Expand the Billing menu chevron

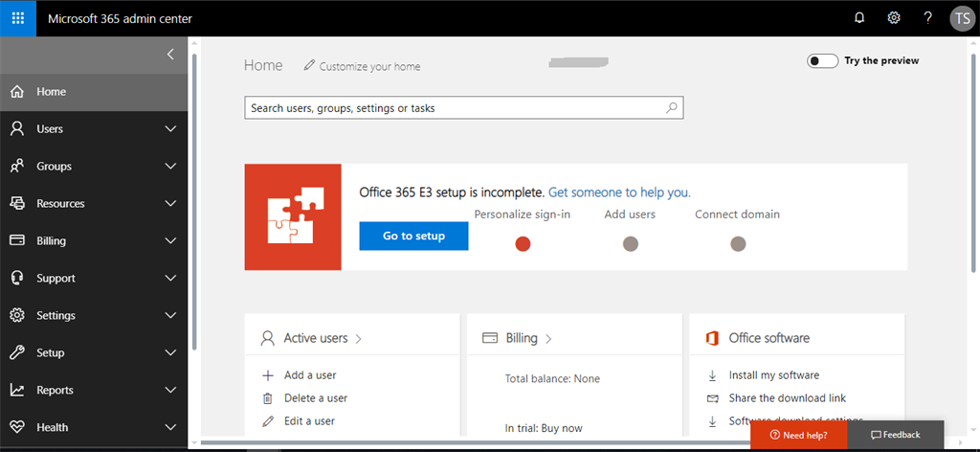click(x=170, y=240)
